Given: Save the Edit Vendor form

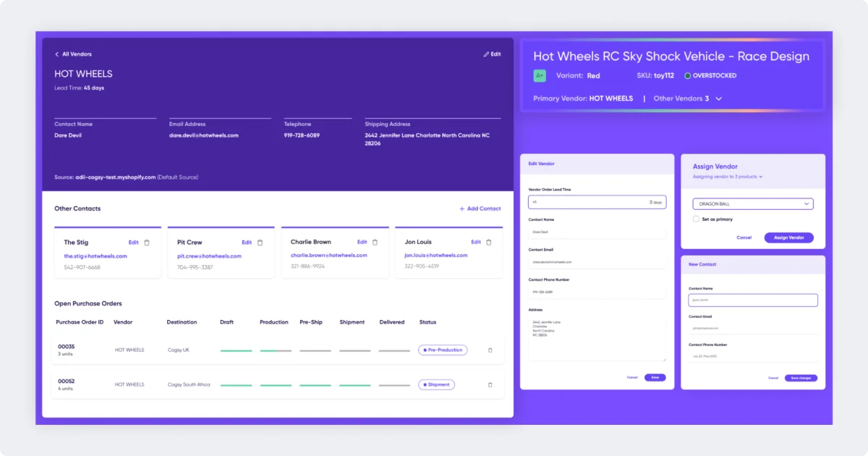Looking at the screenshot, I should click(655, 377).
